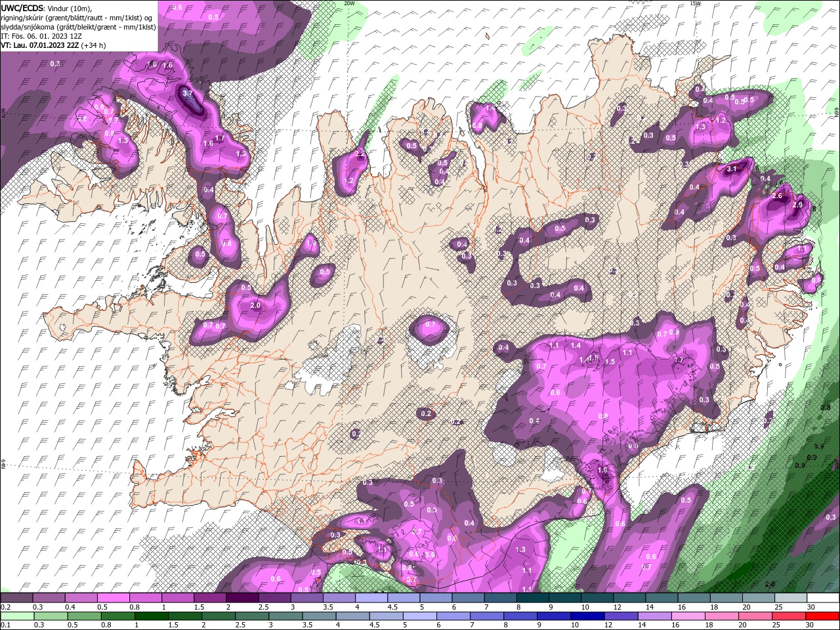The height and width of the screenshot is (630, 840).
Task: Select the snow scale swatch starting at 0.5
Action: point(113,598)
